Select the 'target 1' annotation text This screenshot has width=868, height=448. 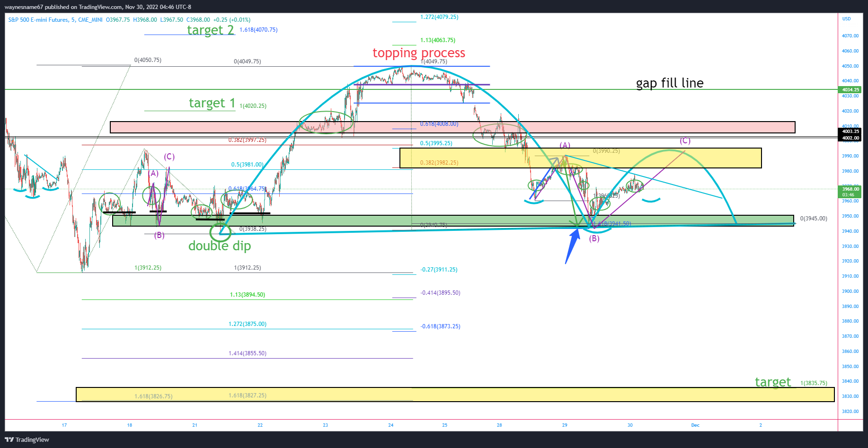point(212,103)
